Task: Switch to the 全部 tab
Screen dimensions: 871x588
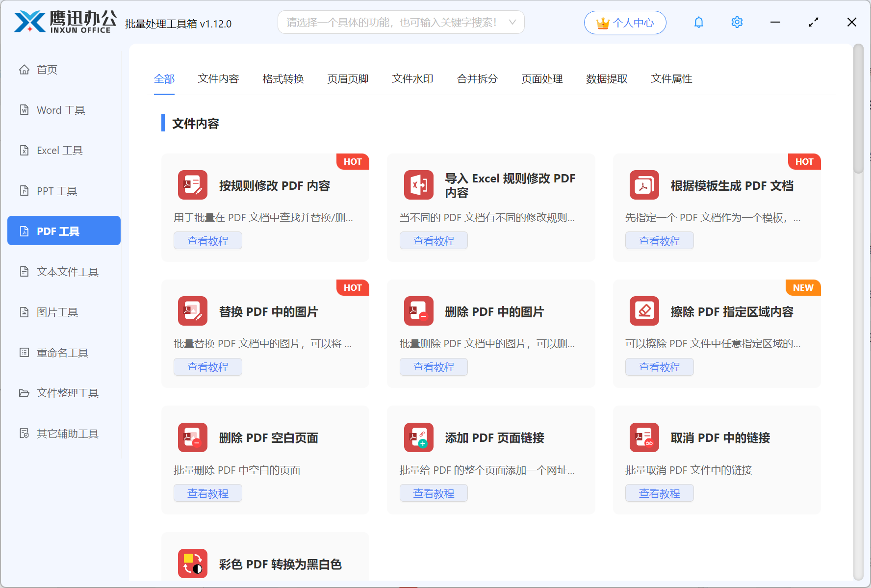Action: point(164,78)
